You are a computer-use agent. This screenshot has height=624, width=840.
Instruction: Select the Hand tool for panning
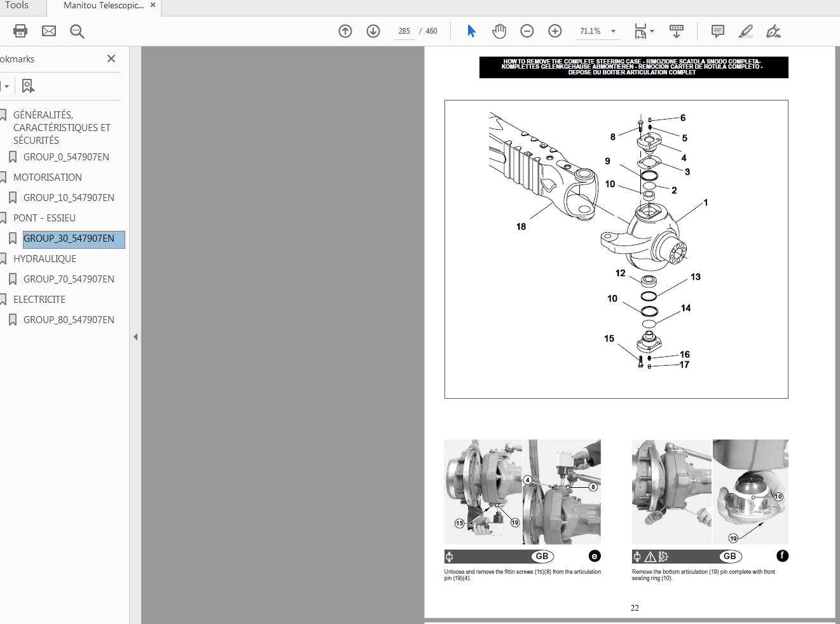(499, 31)
